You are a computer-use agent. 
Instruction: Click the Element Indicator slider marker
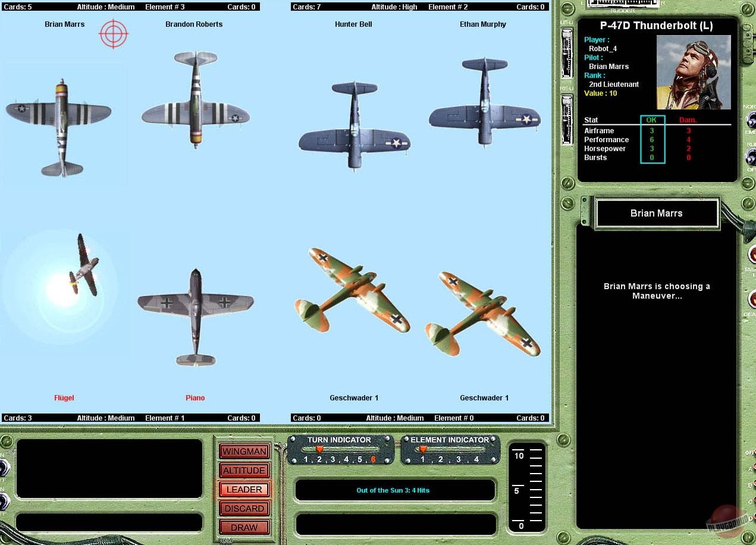(423, 450)
